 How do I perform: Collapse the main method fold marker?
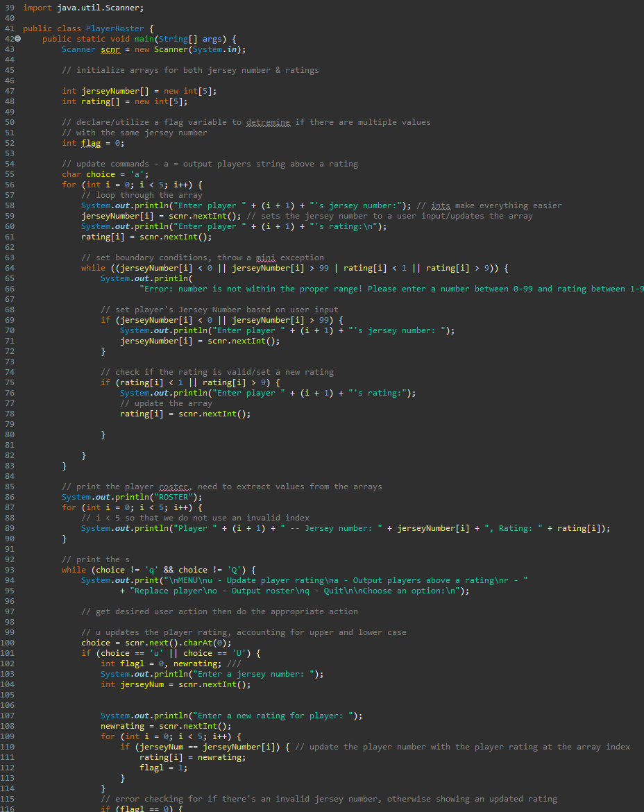(x=17, y=39)
